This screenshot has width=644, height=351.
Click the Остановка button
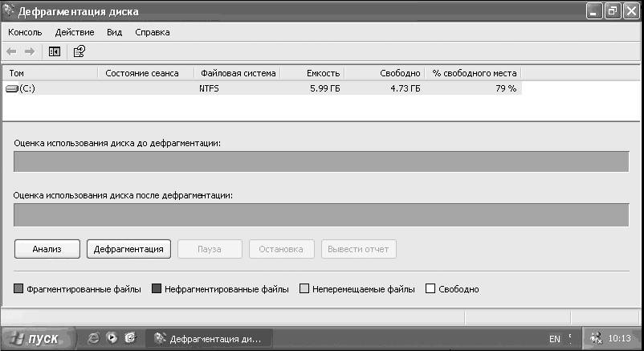point(281,249)
